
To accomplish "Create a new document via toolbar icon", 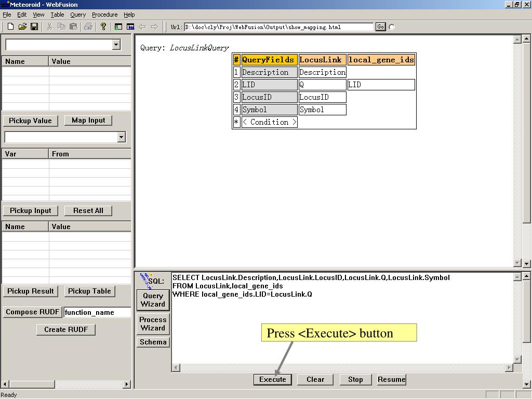I will coord(10,26).
